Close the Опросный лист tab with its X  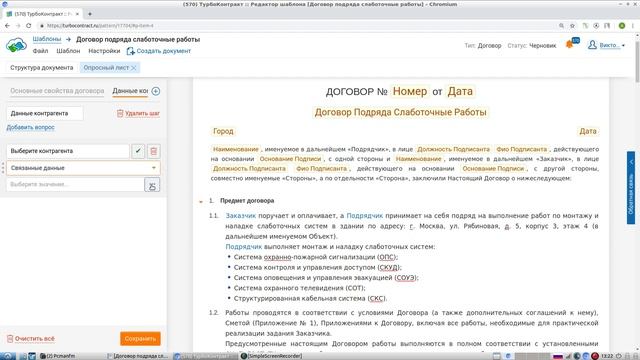click(x=133, y=68)
